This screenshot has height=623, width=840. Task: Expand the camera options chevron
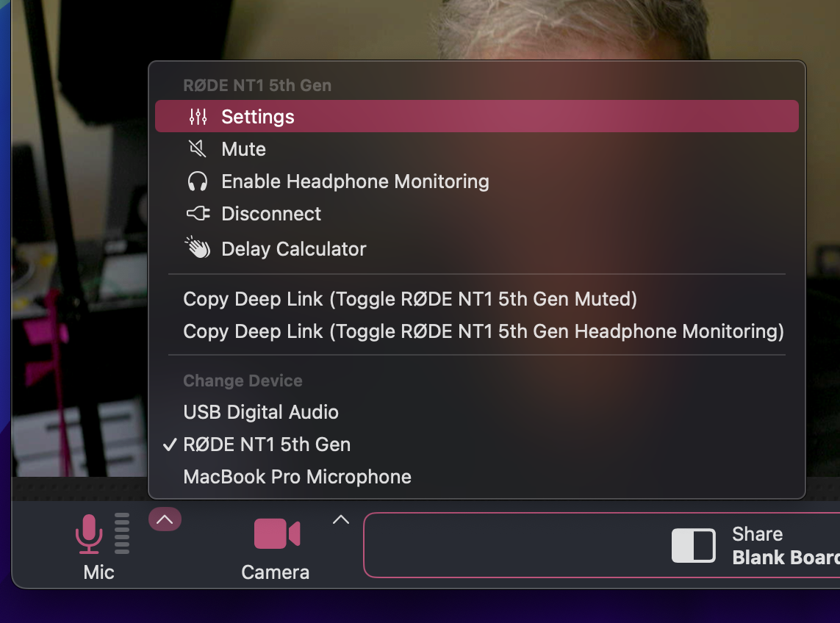coord(341,519)
